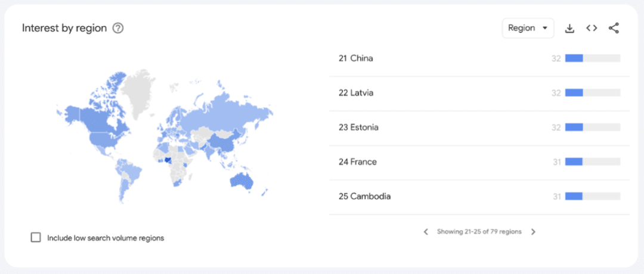Click China's interest bar

592,58
